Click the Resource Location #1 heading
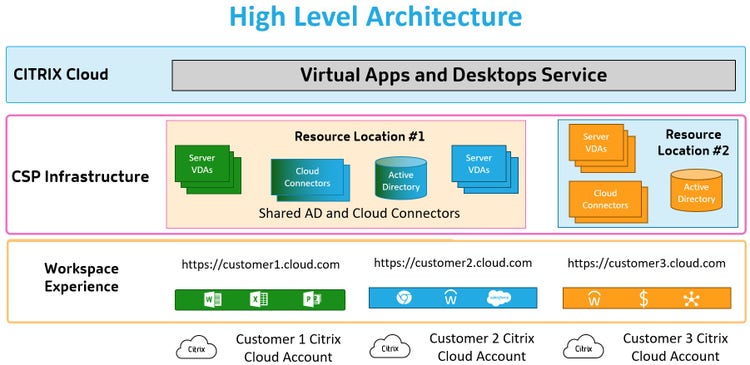The width and height of the screenshot is (750, 365). click(360, 137)
